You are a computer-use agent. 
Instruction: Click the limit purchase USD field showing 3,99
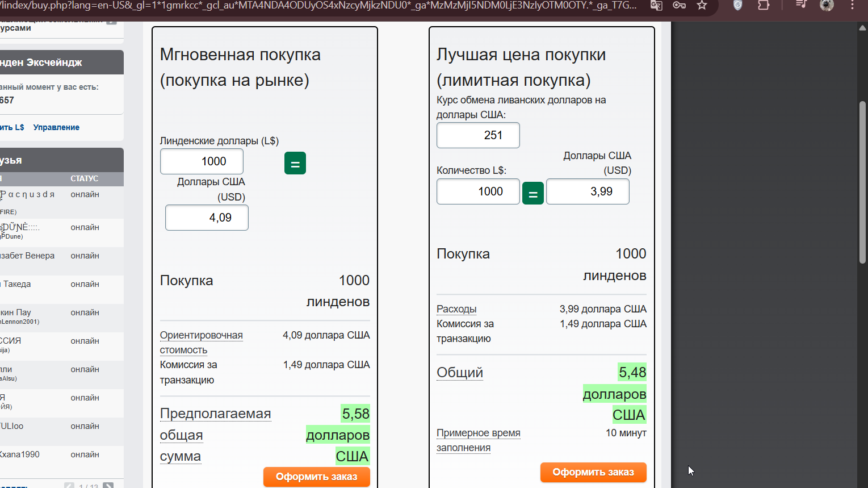pos(588,191)
